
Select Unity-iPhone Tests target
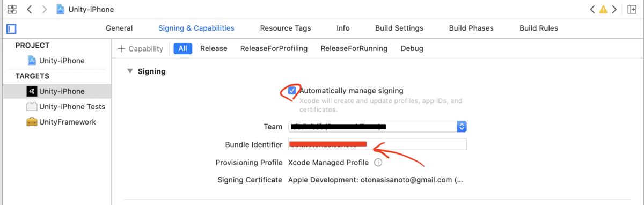66,106
